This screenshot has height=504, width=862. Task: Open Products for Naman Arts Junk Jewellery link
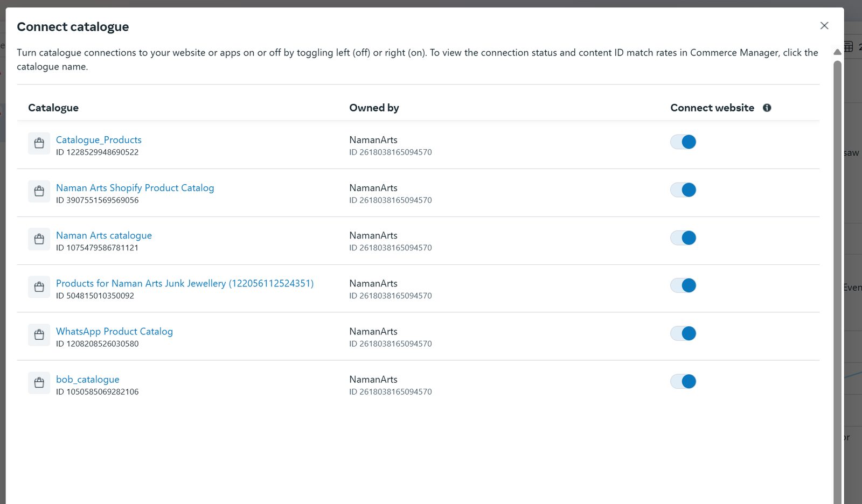[185, 283]
